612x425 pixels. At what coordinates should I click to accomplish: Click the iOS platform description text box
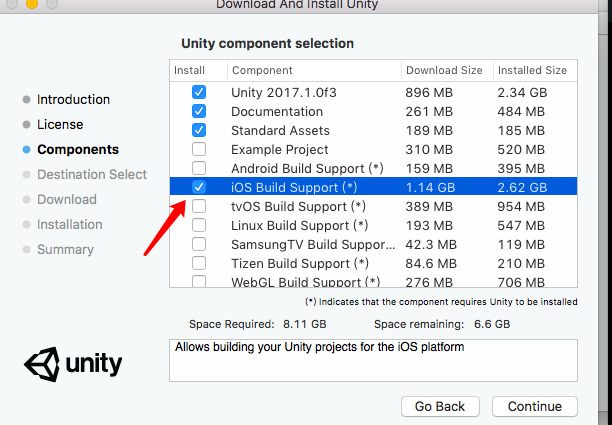click(373, 360)
